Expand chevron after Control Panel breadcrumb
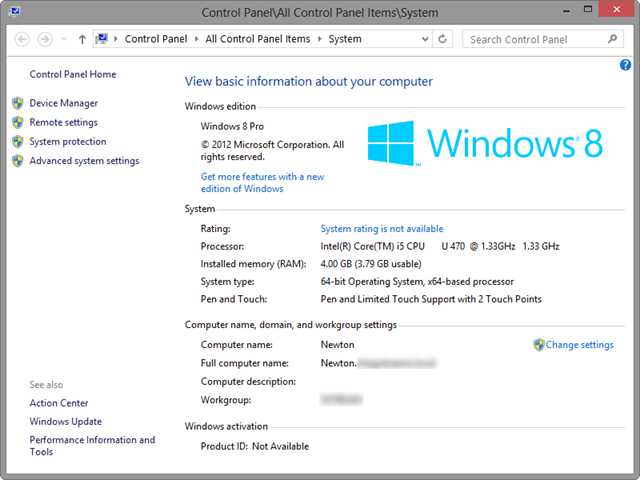The width and height of the screenshot is (640, 480). point(198,39)
